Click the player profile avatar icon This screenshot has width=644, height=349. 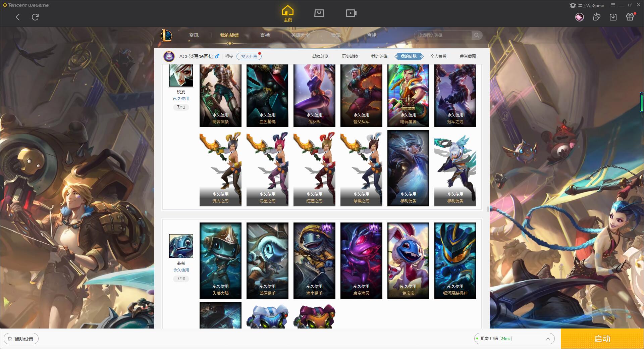coord(169,56)
